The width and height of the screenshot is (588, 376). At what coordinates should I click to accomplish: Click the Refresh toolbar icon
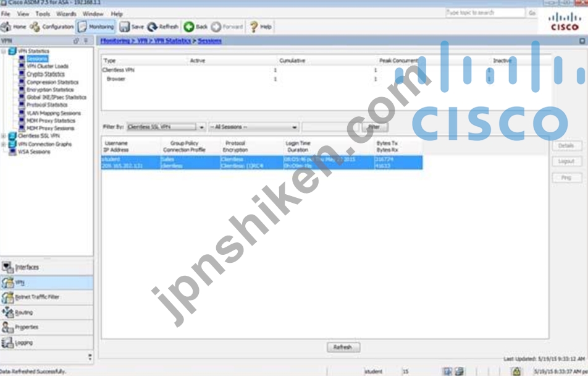[152, 27]
